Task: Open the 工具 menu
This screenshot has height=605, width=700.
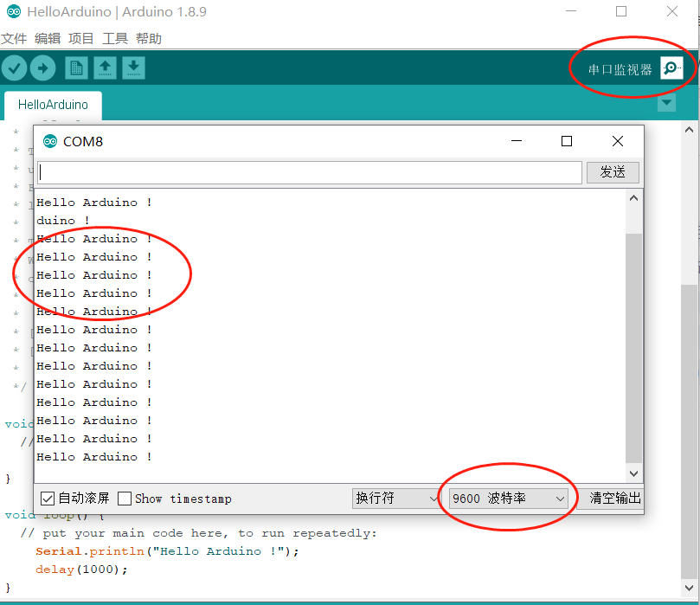Action: tap(115, 38)
